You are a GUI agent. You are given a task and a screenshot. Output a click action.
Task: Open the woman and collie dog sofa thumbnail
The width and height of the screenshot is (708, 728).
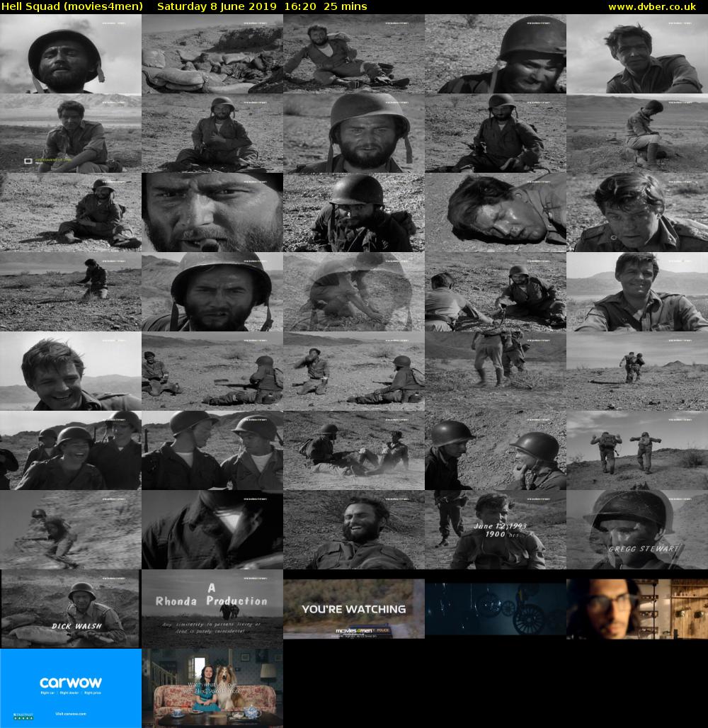pos(212,688)
